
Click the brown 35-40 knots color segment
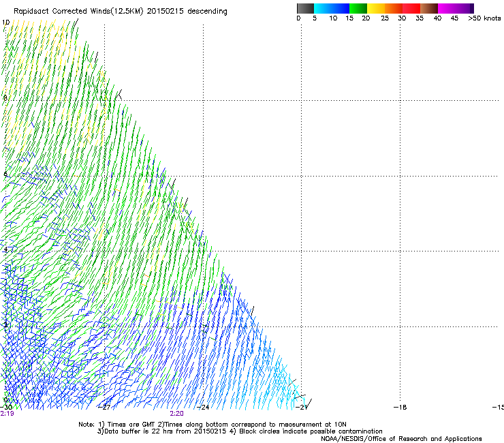coord(429,8)
